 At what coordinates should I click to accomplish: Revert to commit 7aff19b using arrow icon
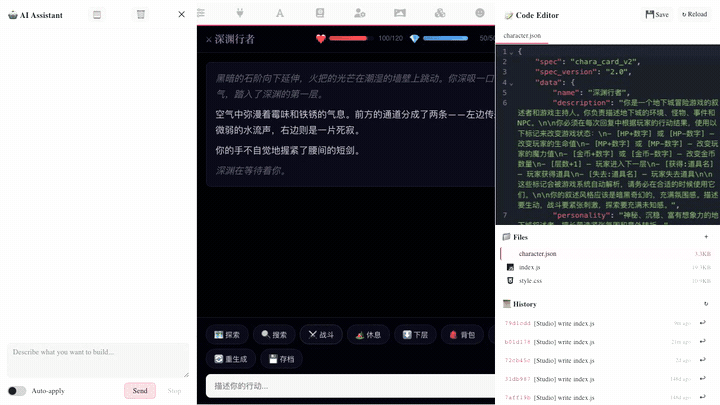703,397
